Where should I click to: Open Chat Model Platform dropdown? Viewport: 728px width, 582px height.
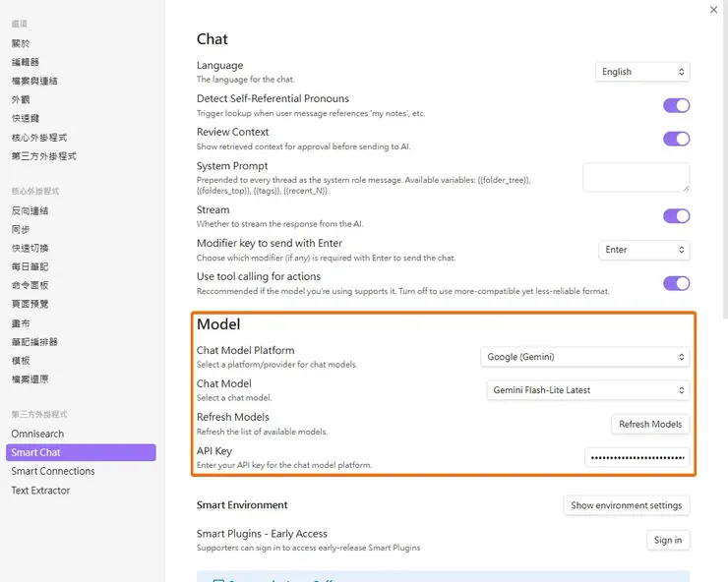(x=585, y=357)
